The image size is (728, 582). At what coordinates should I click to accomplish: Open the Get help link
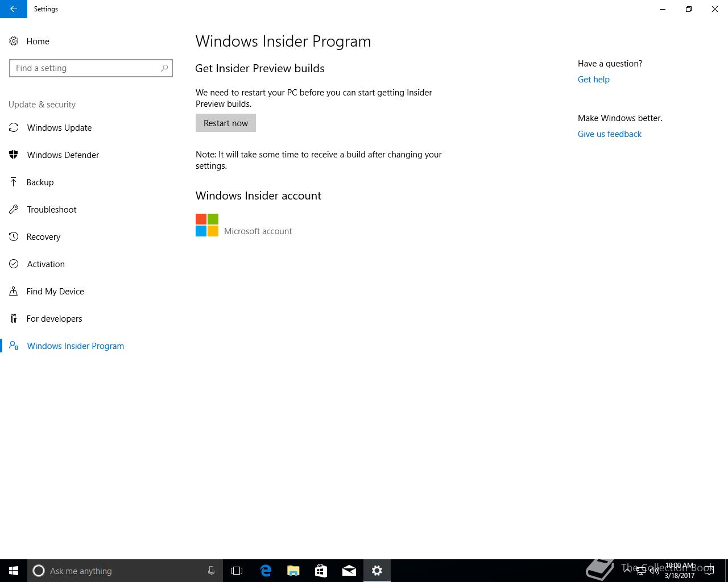click(x=593, y=79)
